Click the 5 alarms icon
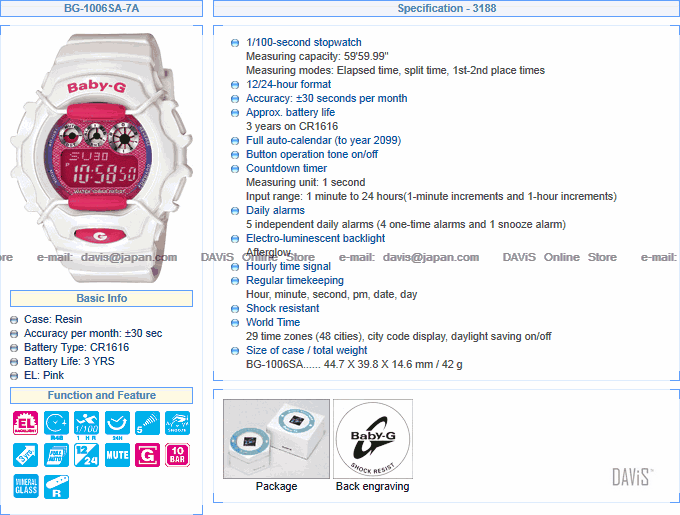680x515 pixels. point(147,423)
